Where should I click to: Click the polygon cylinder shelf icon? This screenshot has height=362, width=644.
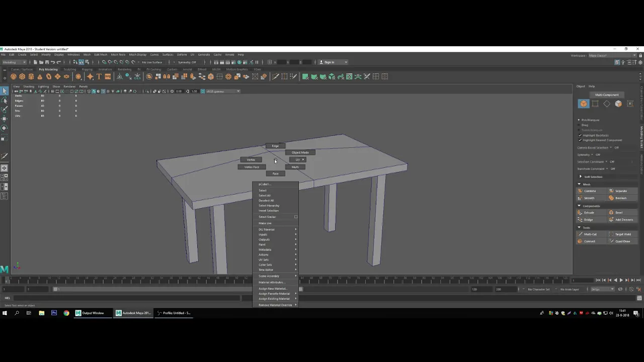[31, 76]
